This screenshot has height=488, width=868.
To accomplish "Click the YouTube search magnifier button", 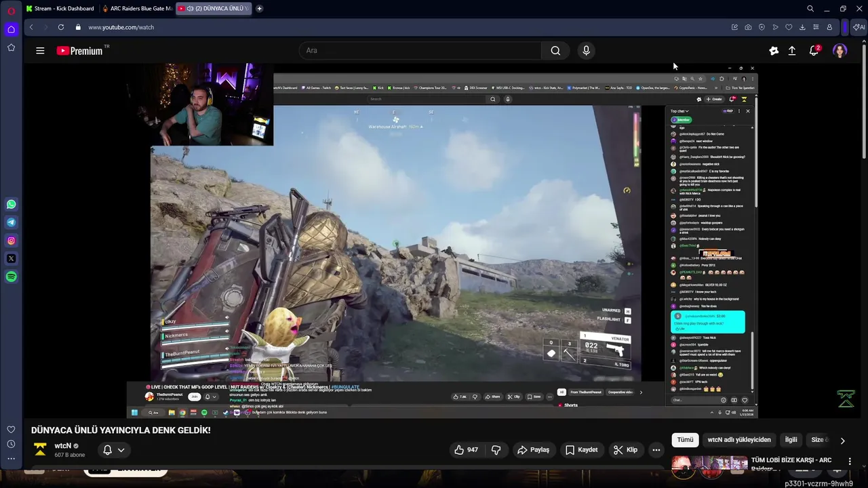I will 555,50.
